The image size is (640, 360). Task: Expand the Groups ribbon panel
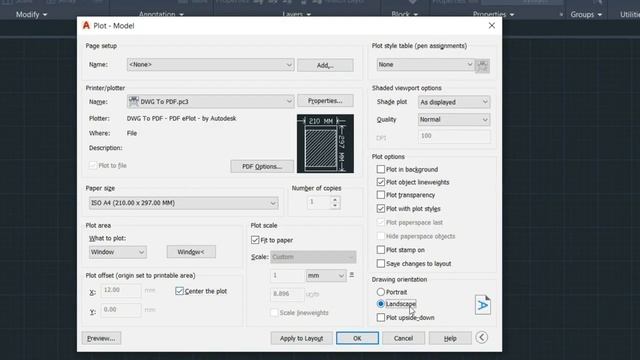pos(586,14)
